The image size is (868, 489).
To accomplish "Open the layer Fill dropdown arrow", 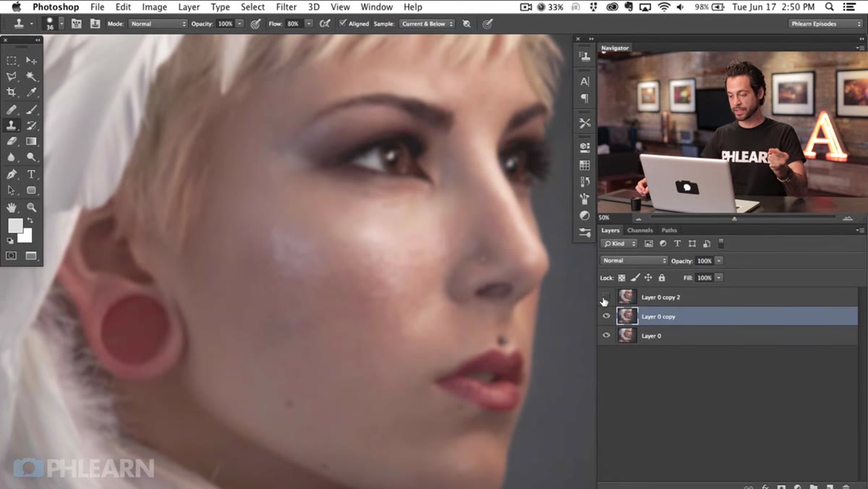I will point(719,278).
